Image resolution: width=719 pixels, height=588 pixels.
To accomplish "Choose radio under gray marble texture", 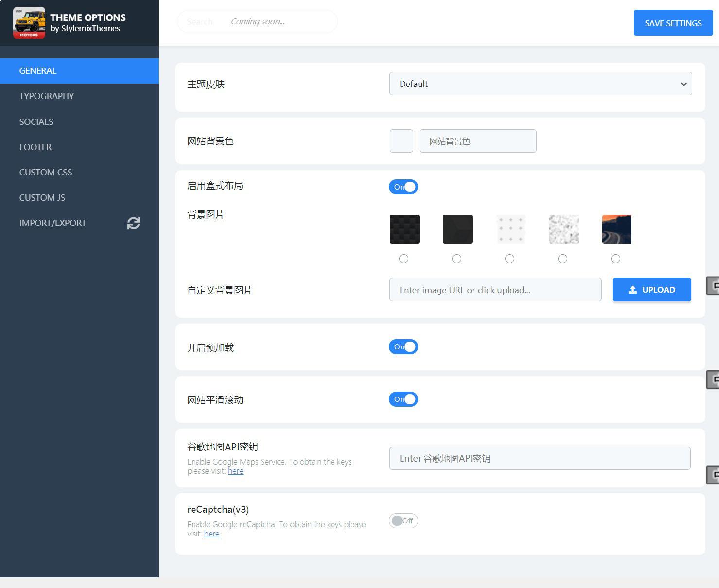I will tap(562, 259).
